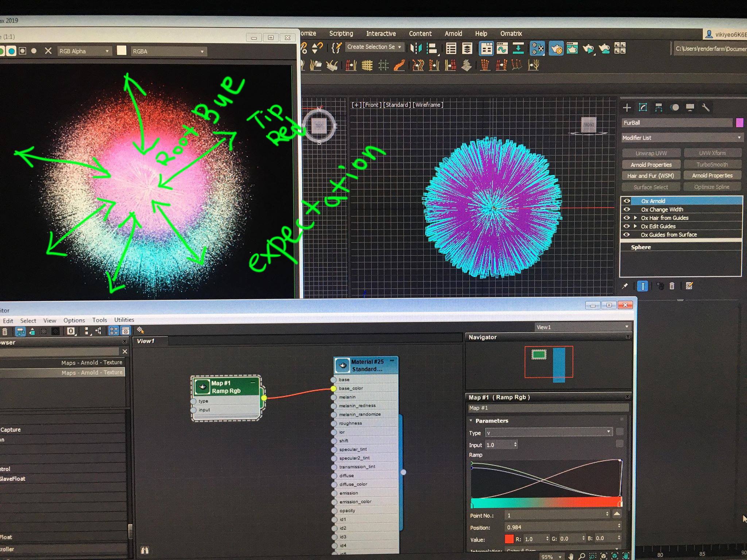Click the Material Editor toolbar icon
Image resolution: width=747 pixels, height=560 pixels.
(x=538, y=48)
